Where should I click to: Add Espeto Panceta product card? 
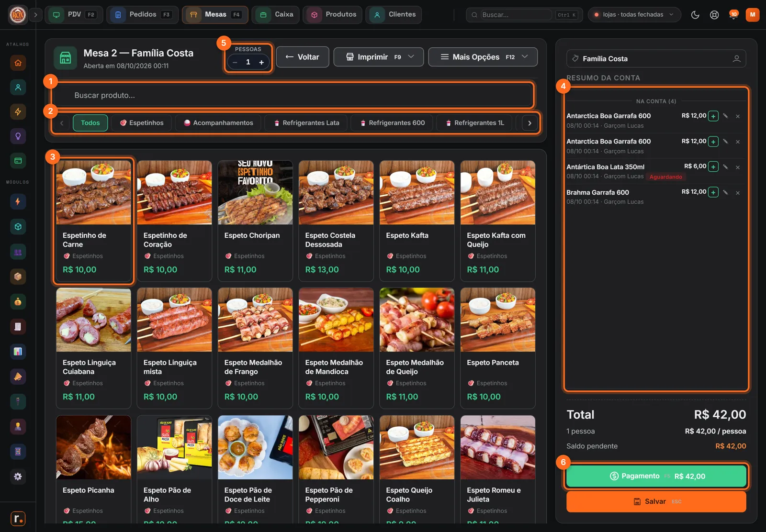[x=498, y=348]
